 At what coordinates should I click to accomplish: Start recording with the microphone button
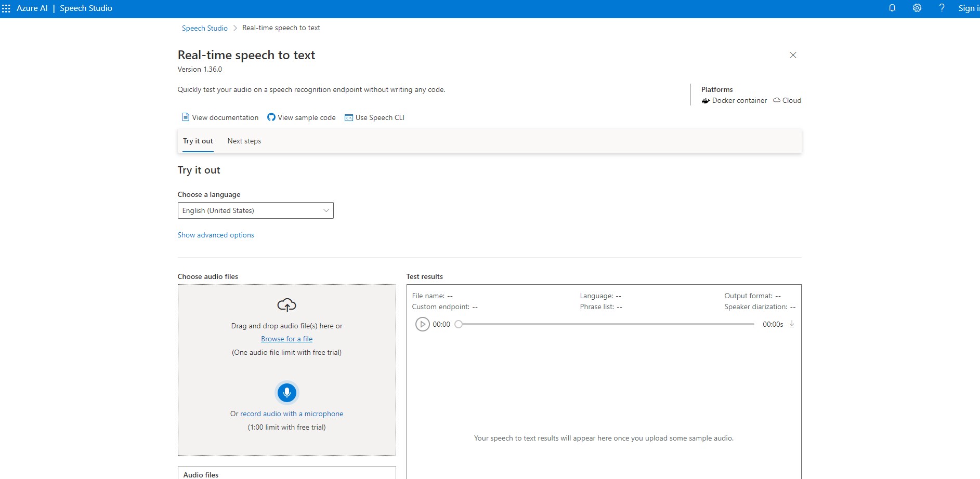(x=286, y=393)
